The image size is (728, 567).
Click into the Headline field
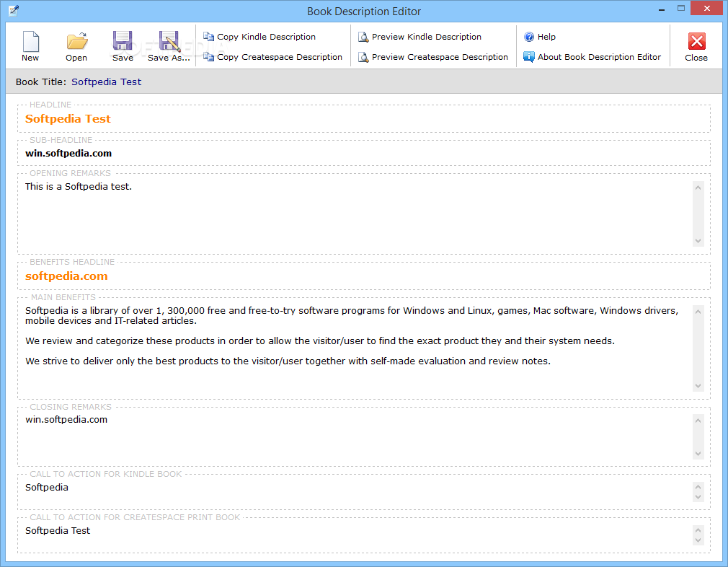click(364, 119)
